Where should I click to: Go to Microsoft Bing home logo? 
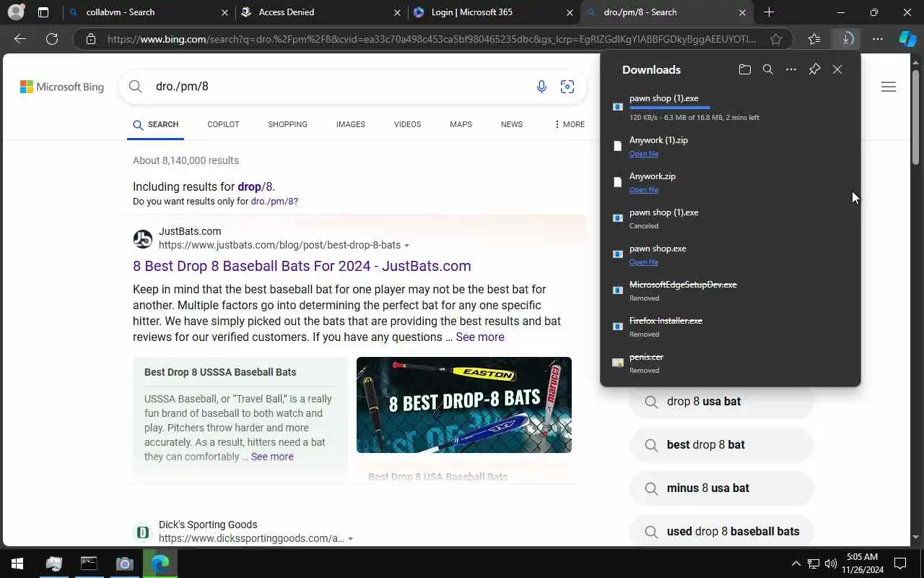62,87
